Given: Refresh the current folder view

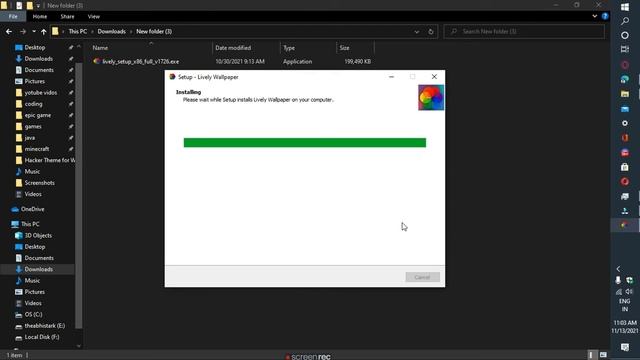Looking at the screenshot, I should 431,31.
